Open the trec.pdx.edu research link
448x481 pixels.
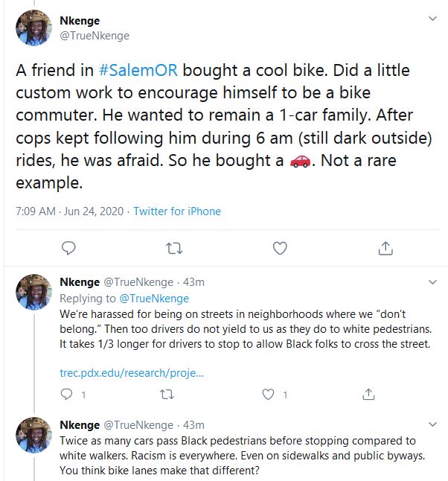(131, 372)
